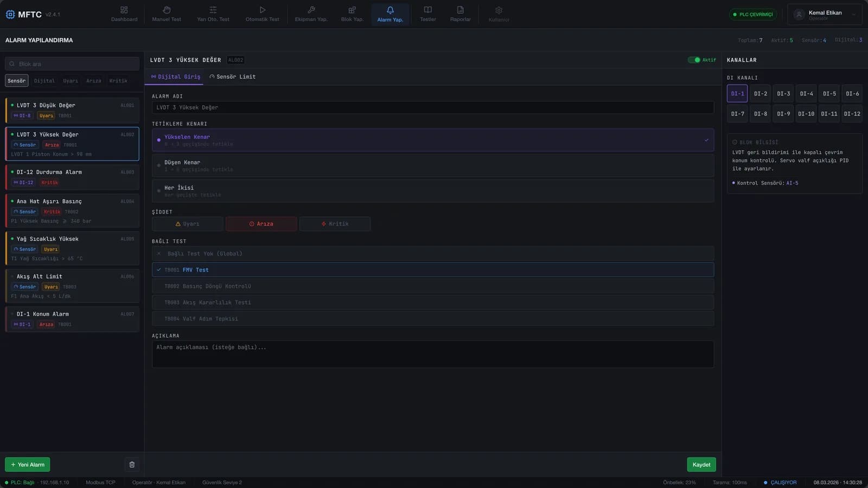Choose TB002 Basınç Döngü Kontrolü test

tap(433, 286)
